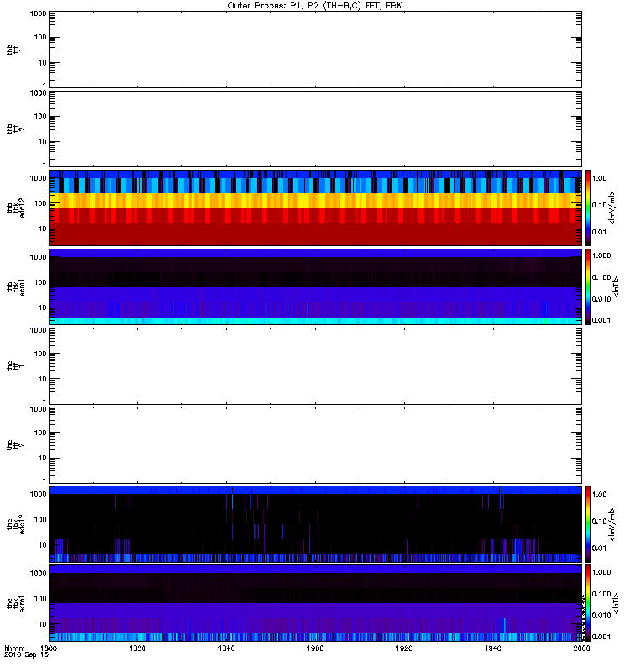Click the '1840' time axis label

[226, 648]
